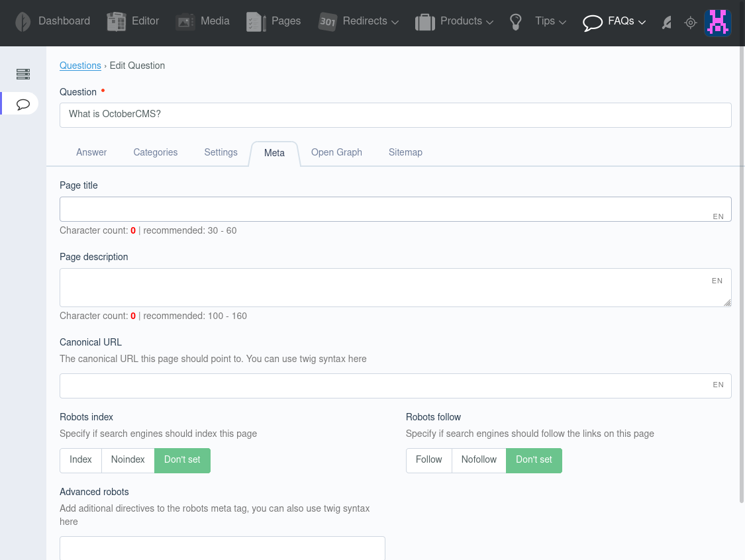Expand the Products dropdown chevron
The image size is (745, 560).
tap(490, 22)
